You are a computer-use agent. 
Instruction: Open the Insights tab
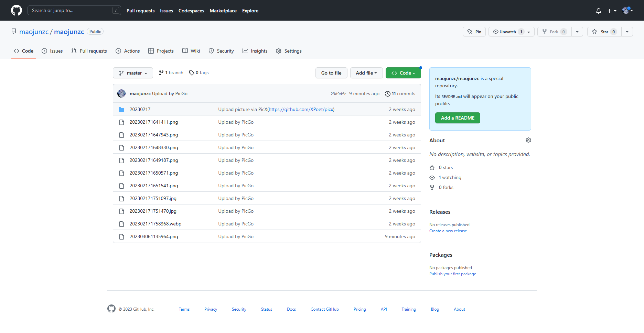[255, 51]
